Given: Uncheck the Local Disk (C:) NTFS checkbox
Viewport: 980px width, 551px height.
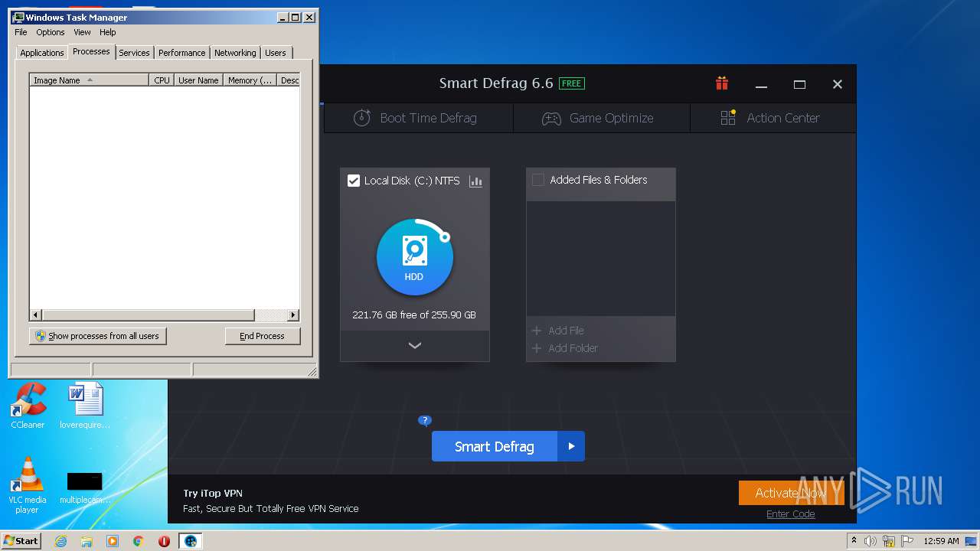Looking at the screenshot, I should pos(354,181).
